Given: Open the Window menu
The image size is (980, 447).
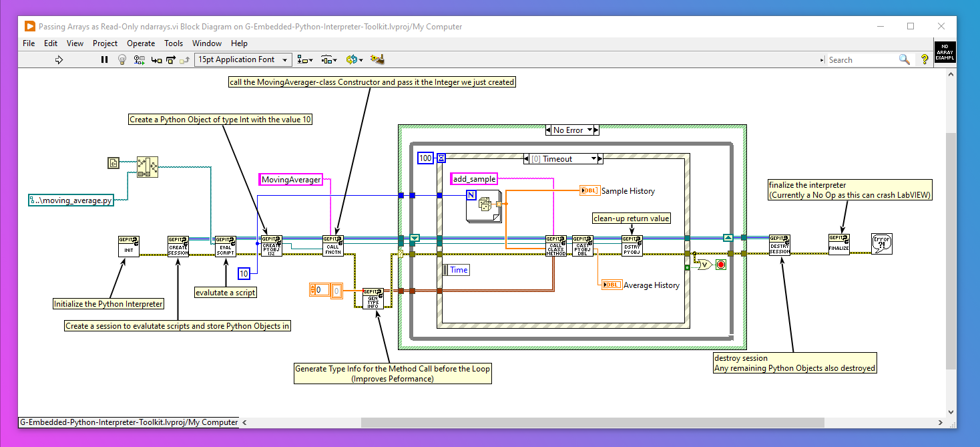Looking at the screenshot, I should point(207,43).
